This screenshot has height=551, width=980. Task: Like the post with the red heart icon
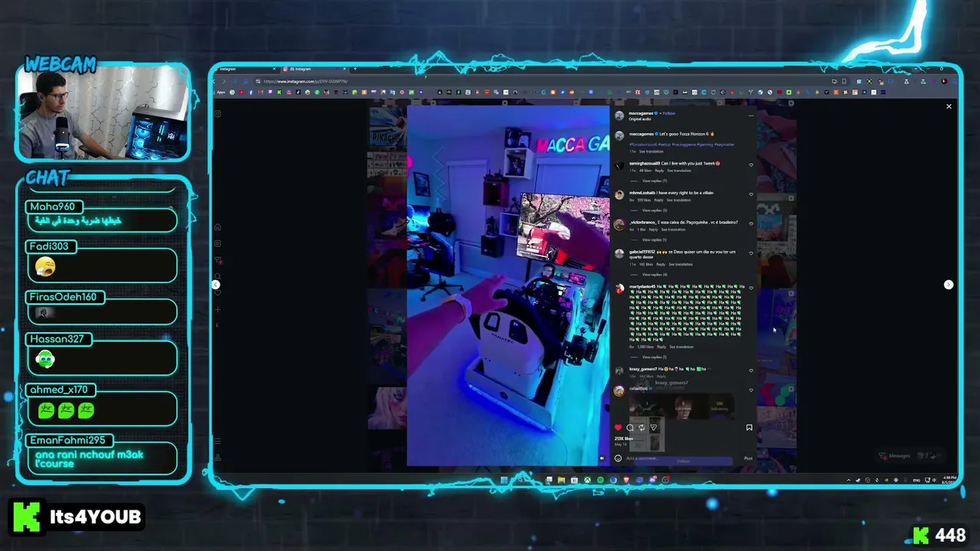(619, 428)
